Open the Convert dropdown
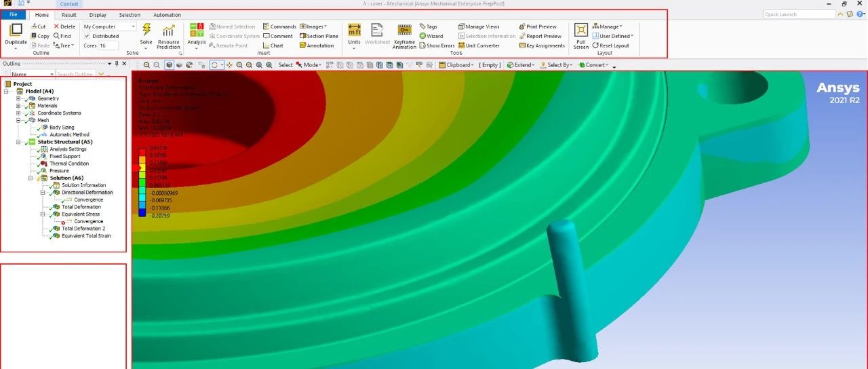868x369 pixels. tap(594, 65)
